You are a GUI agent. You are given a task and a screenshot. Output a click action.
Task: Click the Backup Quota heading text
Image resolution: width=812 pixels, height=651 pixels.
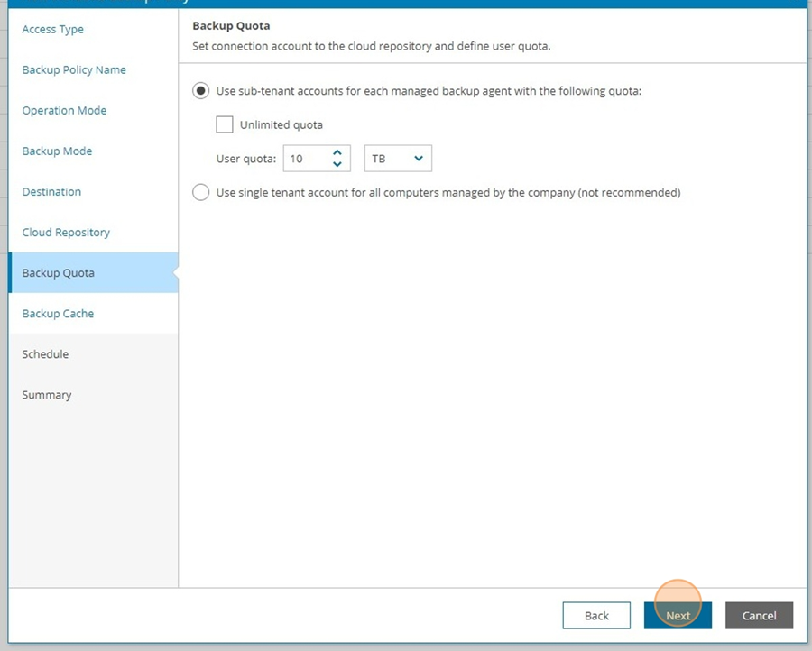click(231, 26)
